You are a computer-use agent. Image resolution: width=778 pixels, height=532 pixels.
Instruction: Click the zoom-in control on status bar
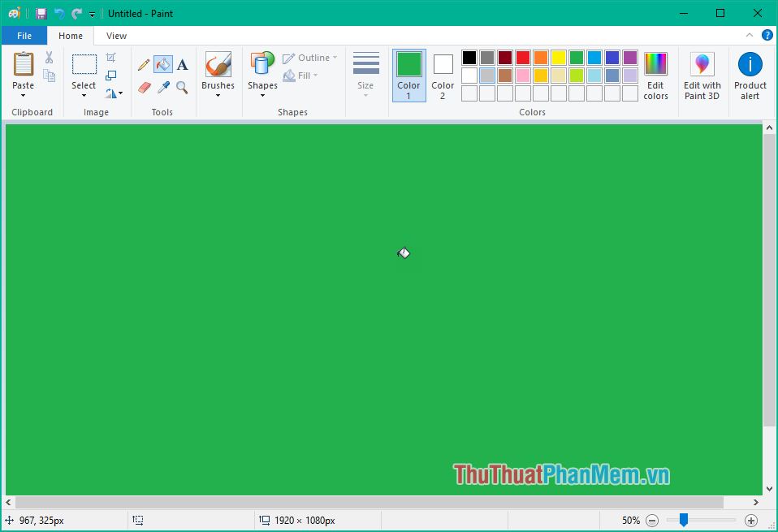pos(751,520)
